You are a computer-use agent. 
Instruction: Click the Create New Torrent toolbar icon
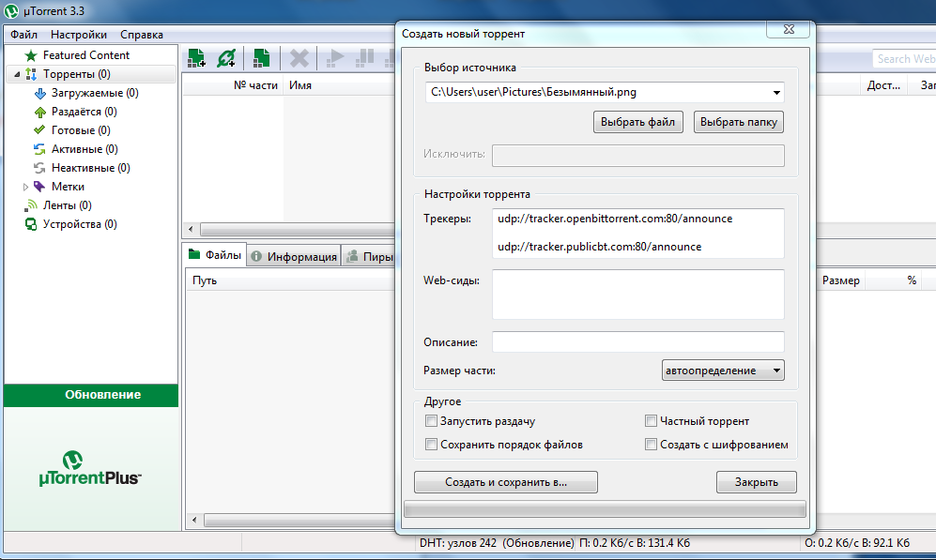(261, 58)
